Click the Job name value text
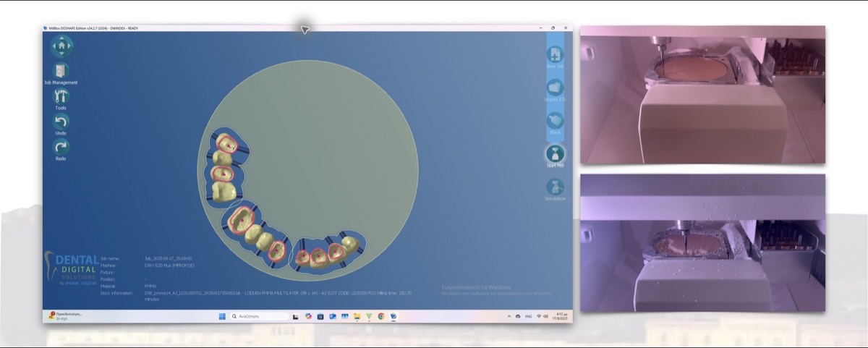Image resolution: width=868 pixels, height=348 pixels. pos(168,258)
